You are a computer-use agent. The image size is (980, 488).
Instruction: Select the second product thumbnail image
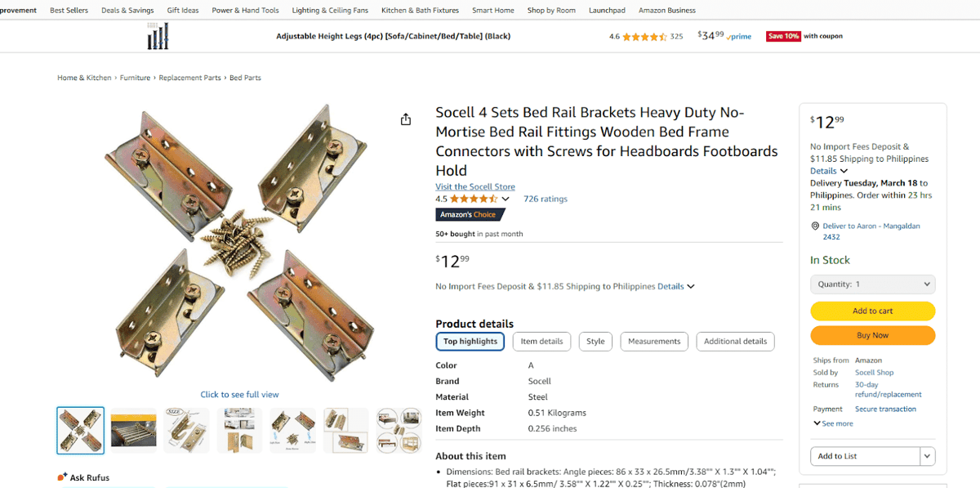point(134,430)
